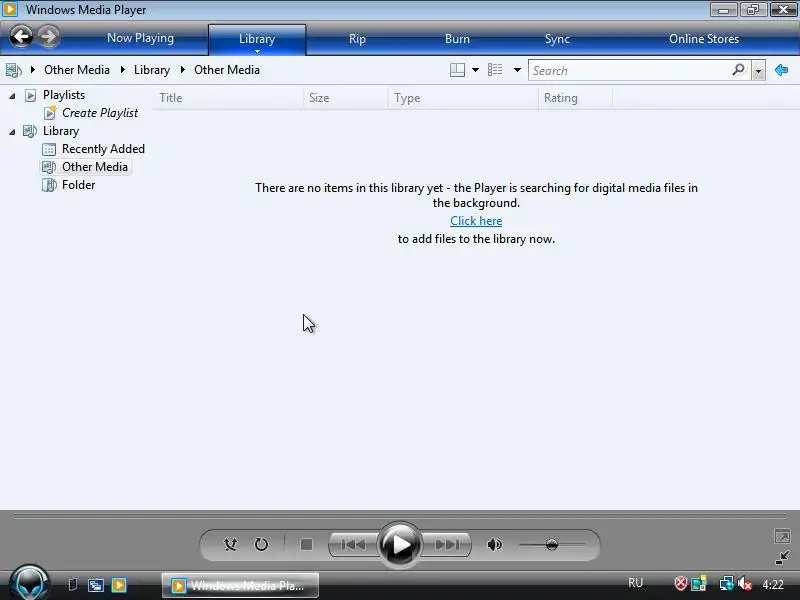Open the Rip tab
The width and height of the screenshot is (800, 600).
point(357,39)
